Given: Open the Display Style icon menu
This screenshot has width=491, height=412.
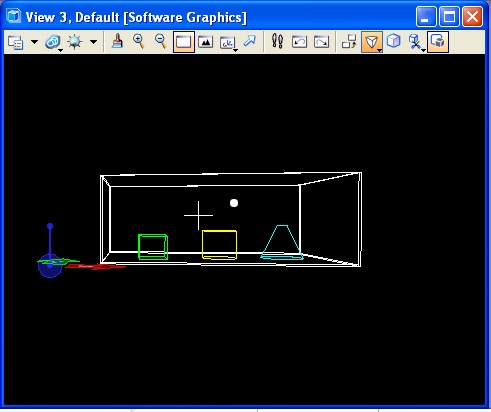Looking at the screenshot, I should coord(53,42).
